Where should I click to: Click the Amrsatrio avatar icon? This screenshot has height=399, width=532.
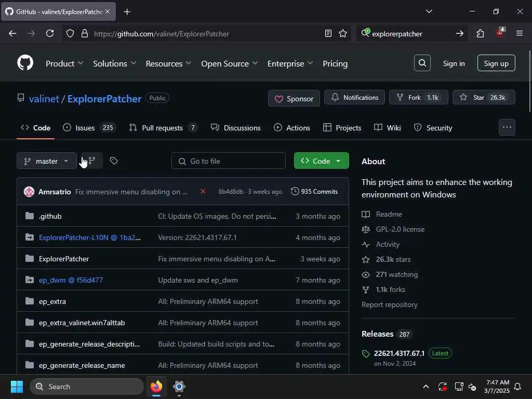29,191
